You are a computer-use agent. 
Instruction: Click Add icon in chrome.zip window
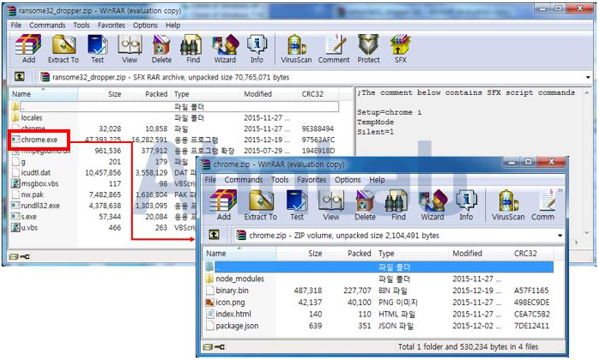click(223, 205)
